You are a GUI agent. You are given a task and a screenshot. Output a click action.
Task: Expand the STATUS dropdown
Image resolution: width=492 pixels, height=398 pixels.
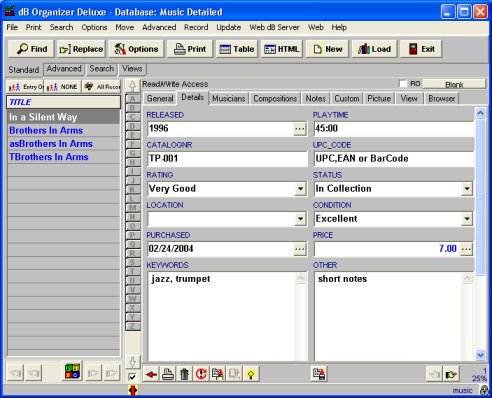(x=467, y=189)
